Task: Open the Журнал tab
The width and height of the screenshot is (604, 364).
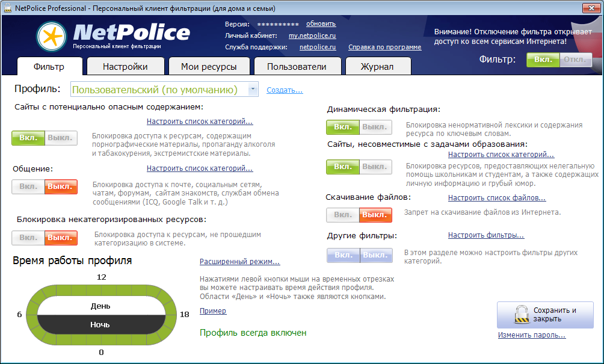Action: pyautogui.click(x=378, y=66)
